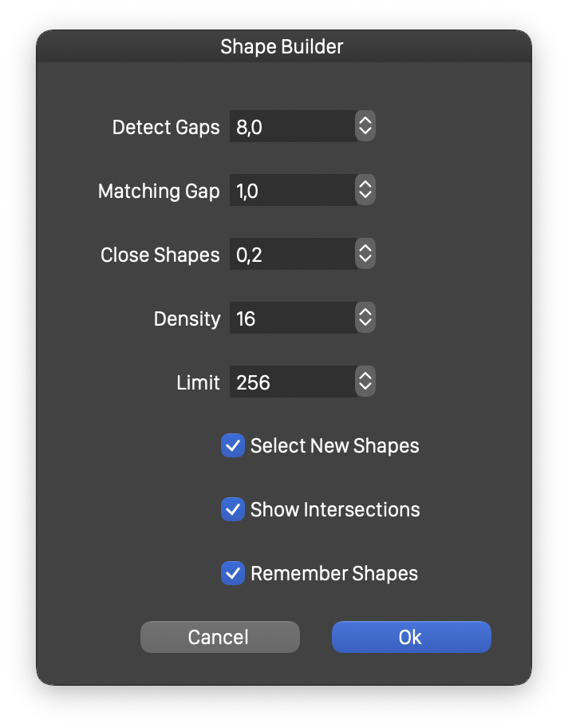Click the Detect Gaps stepper up arrow
The width and height of the screenshot is (568, 728).
click(365, 120)
